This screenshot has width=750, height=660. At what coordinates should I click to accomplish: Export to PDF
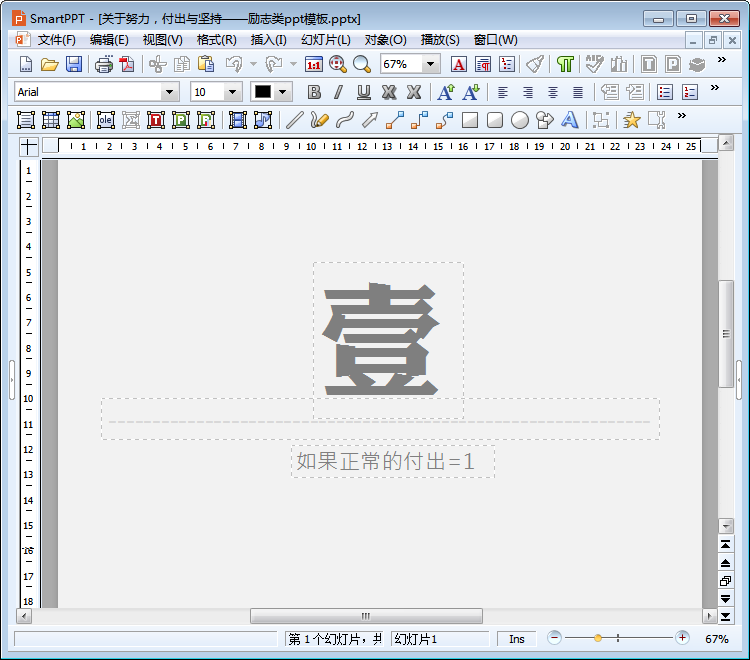point(127,64)
